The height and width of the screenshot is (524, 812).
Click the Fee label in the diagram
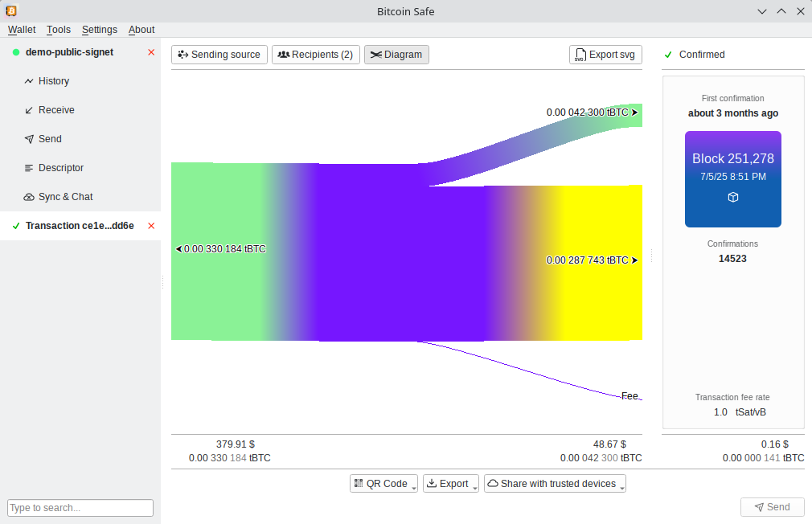click(x=630, y=396)
